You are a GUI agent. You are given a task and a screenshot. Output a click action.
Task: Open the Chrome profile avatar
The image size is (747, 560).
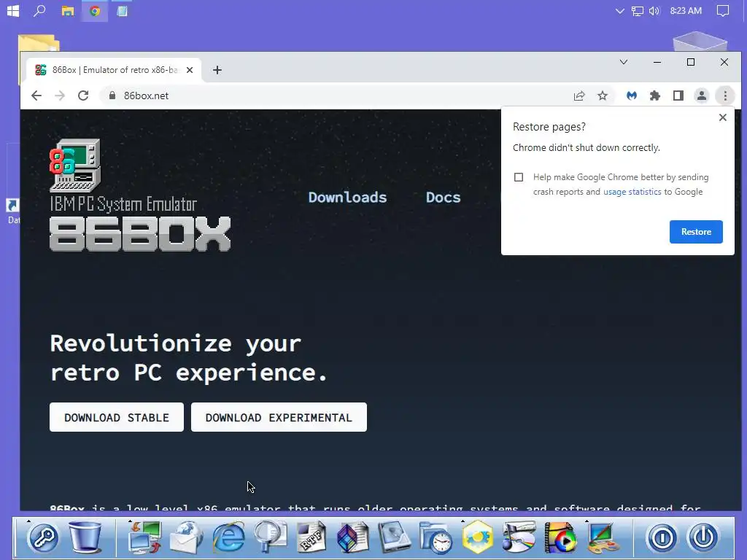(x=702, y=96)
